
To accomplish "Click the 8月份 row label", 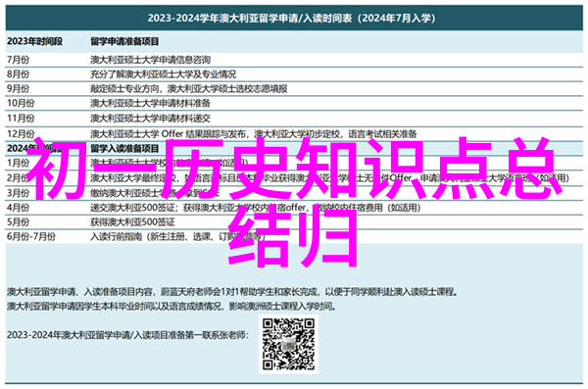I will click(x=18, y=74).
